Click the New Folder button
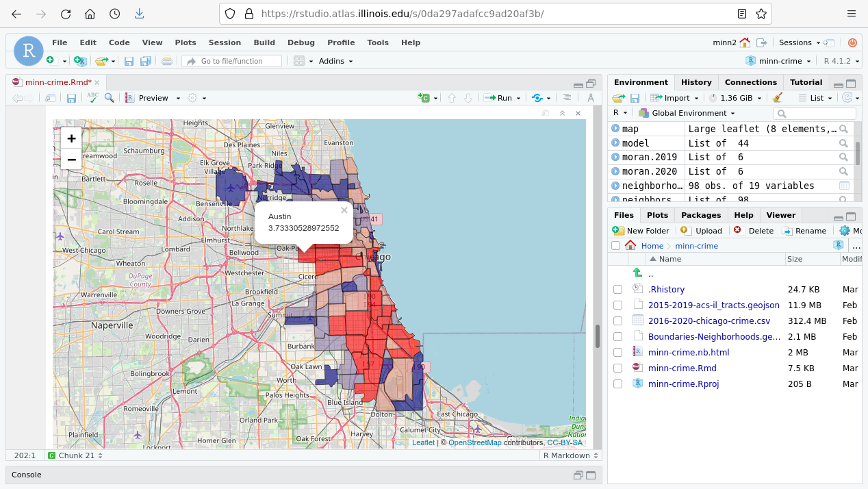This screenshot has width=868, height=489. (x=641, y=231)
